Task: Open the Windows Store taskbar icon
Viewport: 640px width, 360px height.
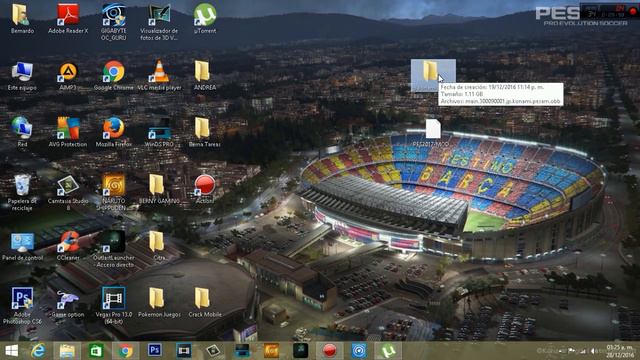Action: point(96,351)
